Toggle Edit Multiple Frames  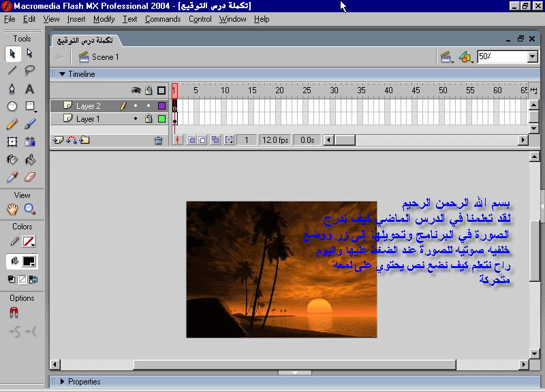(x=215, y=140)
